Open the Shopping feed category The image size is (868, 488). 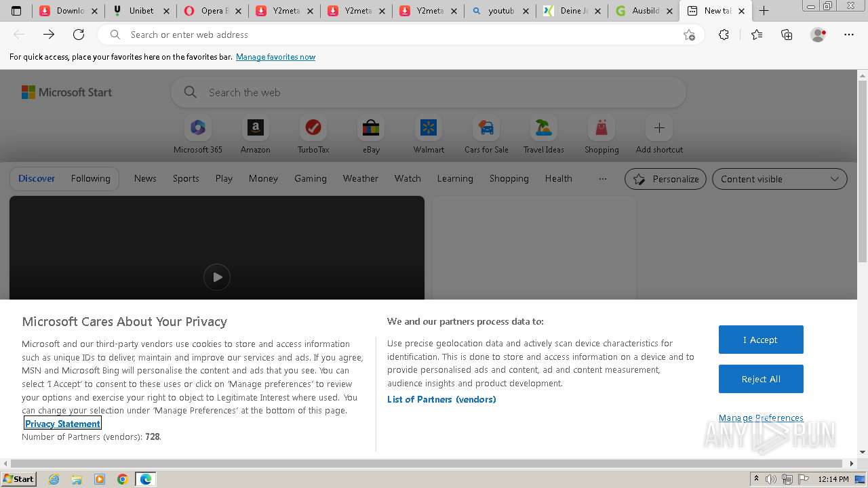pos(509,178)
